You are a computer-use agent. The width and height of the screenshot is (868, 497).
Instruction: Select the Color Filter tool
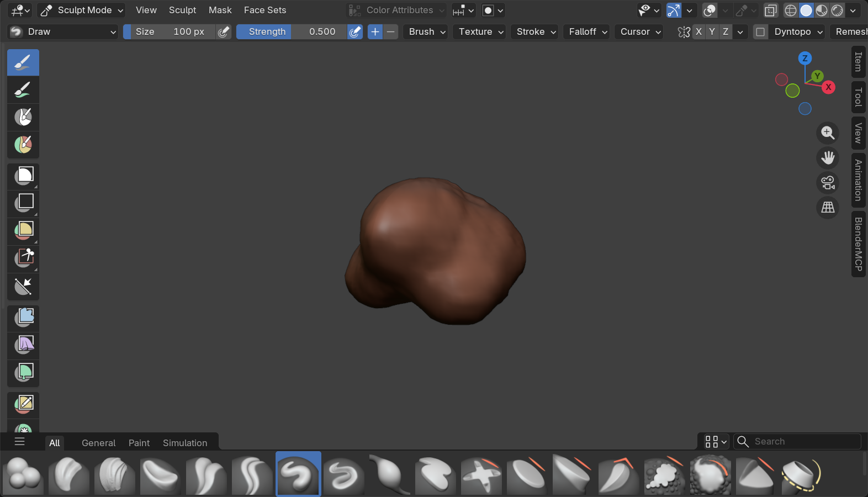[x=23, y=373]
